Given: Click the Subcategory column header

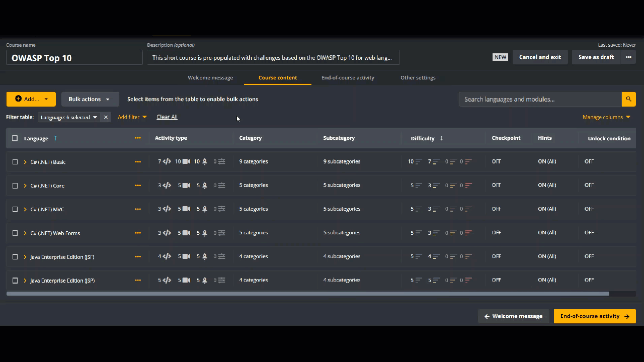Looking at the screenshot, I should click(339, 138).
